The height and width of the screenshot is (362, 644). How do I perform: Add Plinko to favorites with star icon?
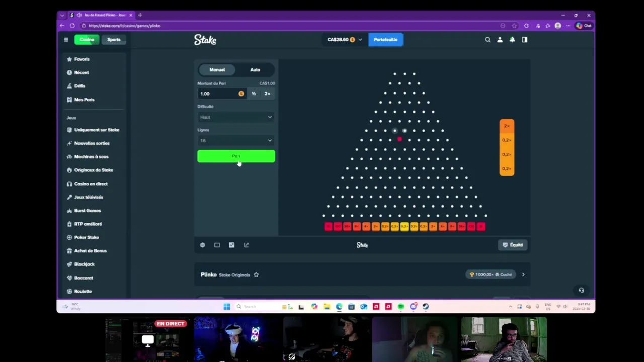click(x=256, y=275)
